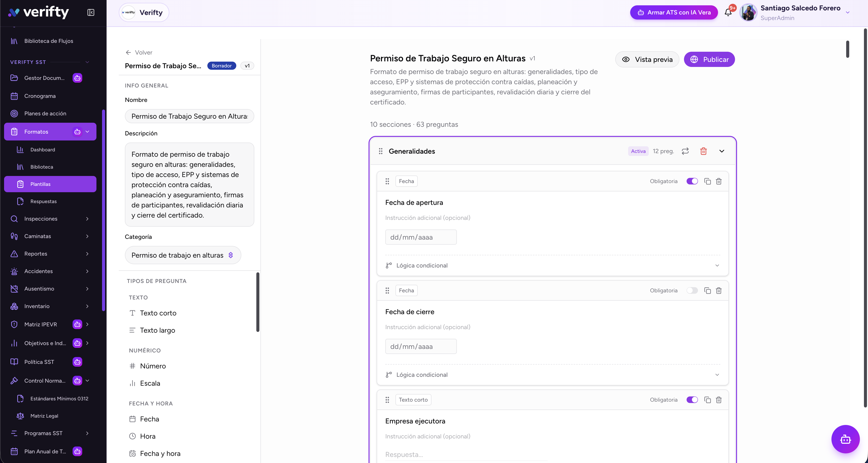Open the floating Vera assistant chat button

[x=845, y=439]
